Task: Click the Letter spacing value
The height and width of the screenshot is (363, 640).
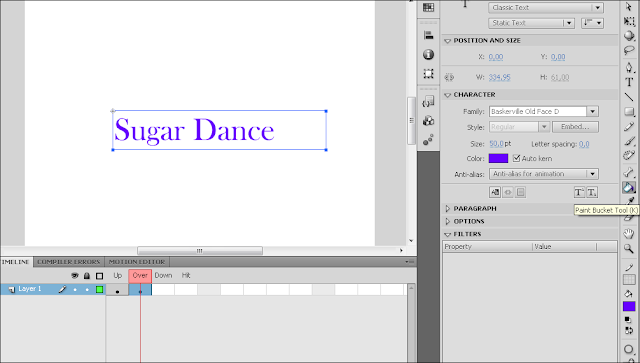Action: [x=584, y=144]
